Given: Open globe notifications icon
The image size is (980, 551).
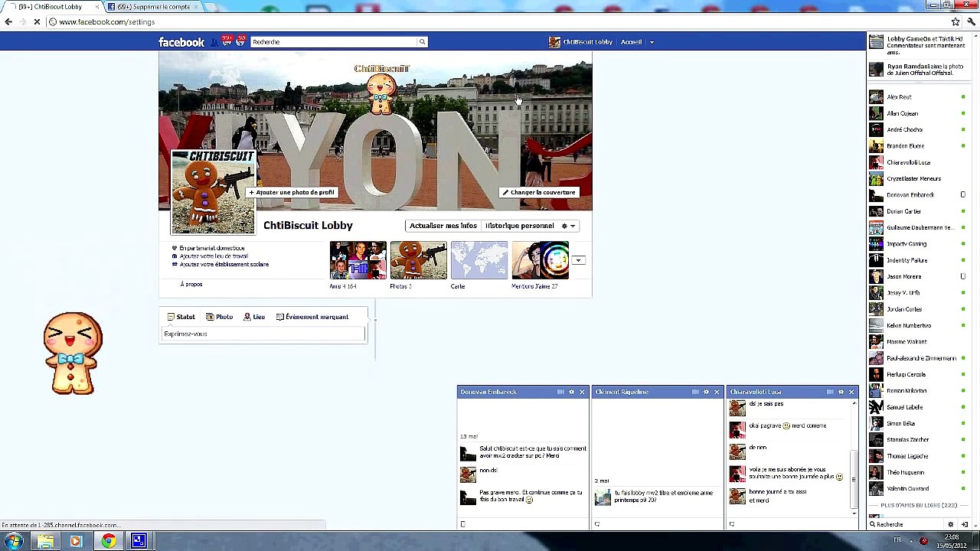Looking at the screenshot, I should pos(240,41).
